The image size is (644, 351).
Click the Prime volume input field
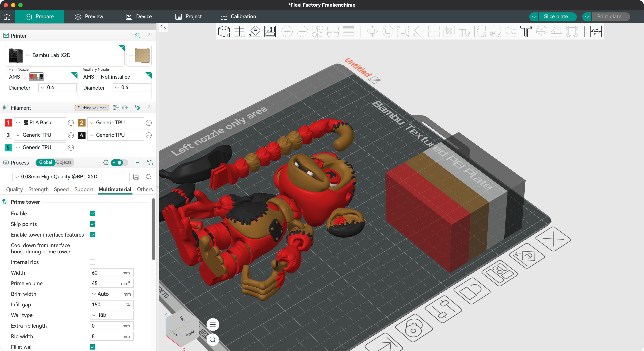pos(112,284)
